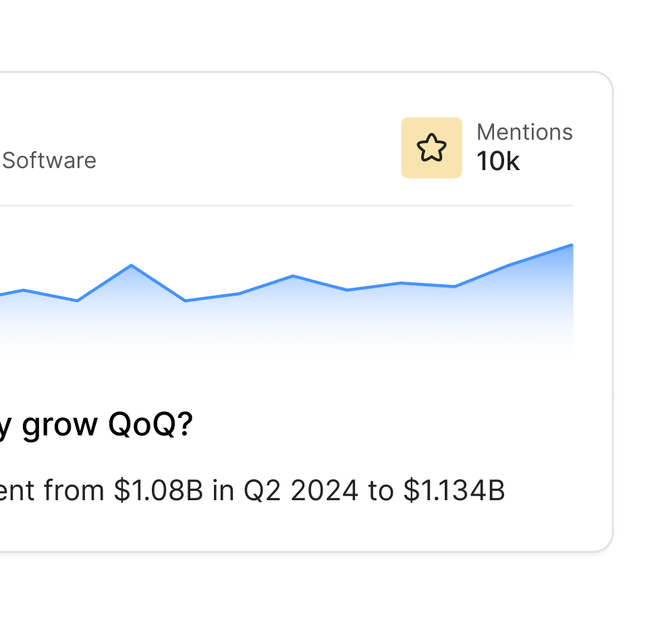Click the chart dip right after the tallest peak

coord(186,300)
